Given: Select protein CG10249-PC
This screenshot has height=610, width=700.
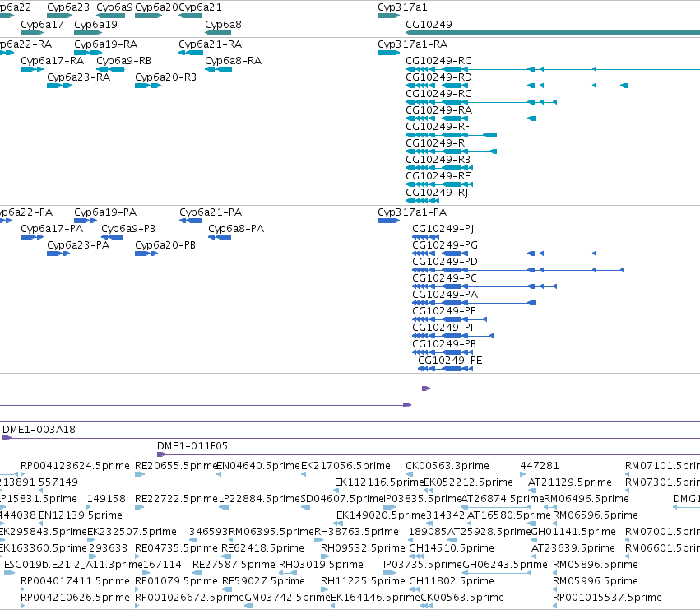Looking at the screenshot, I should [x=445, y=278].
